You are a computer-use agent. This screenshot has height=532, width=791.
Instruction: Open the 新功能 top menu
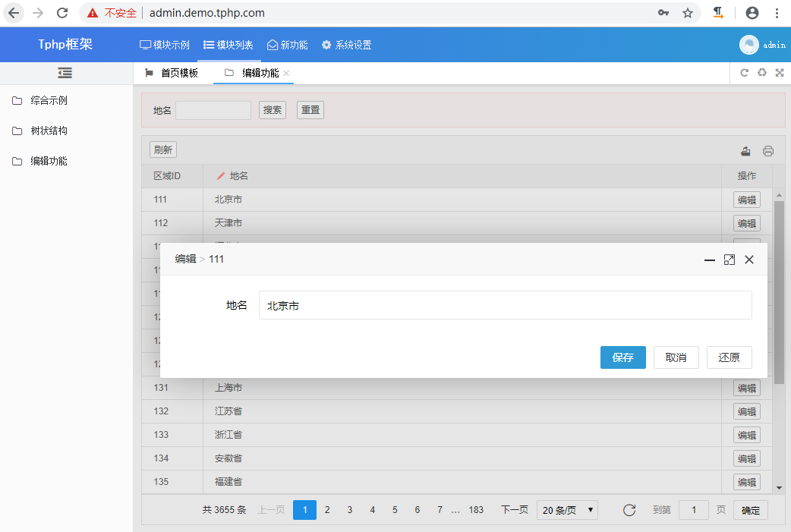[x=287, y=45]
